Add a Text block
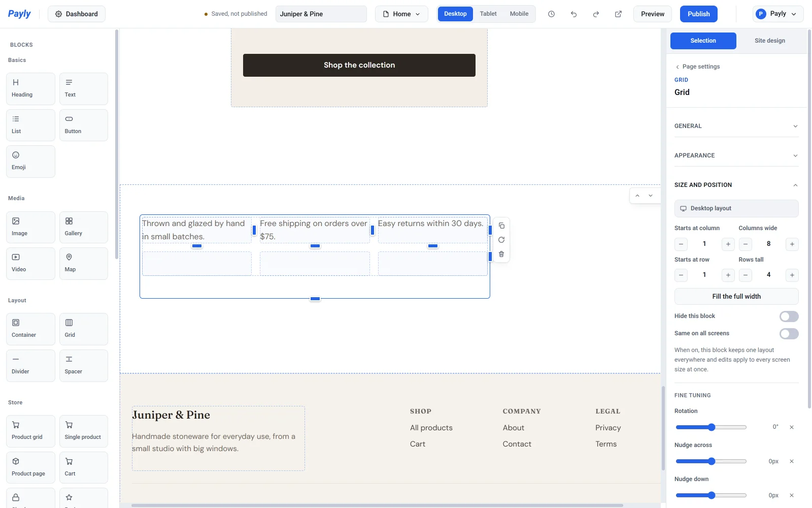812x508 pixels. (84, 89)
